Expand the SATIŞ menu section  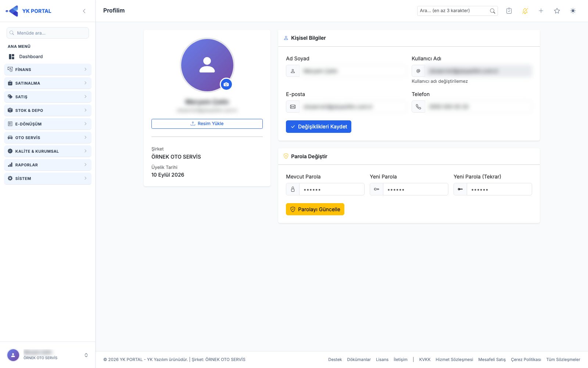click(48, 97)
